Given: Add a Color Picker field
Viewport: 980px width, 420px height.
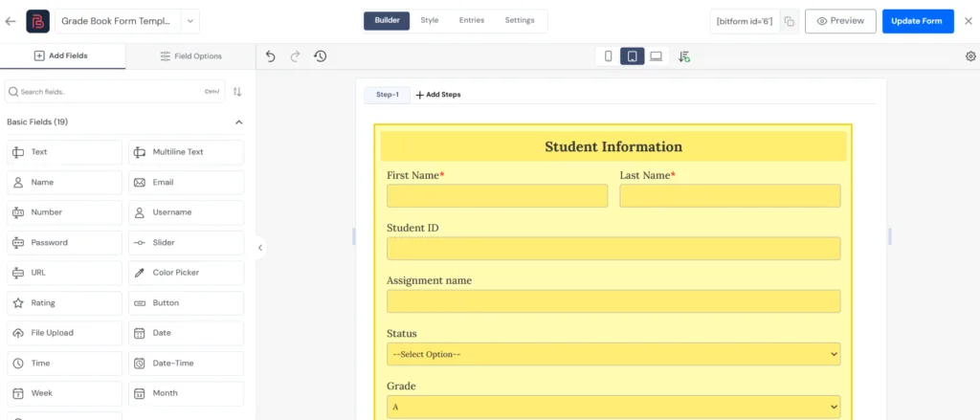Looking at the screenshot, I should click(x=187, y=273).
